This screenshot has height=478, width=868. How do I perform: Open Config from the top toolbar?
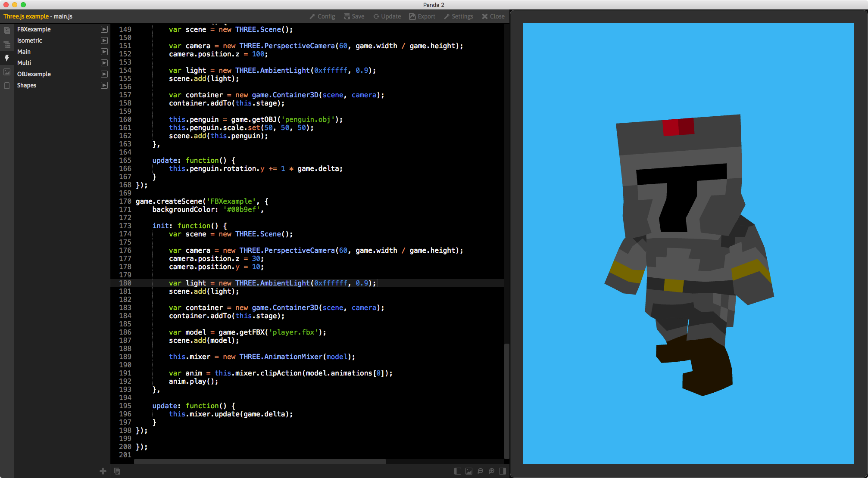(322, 16)
